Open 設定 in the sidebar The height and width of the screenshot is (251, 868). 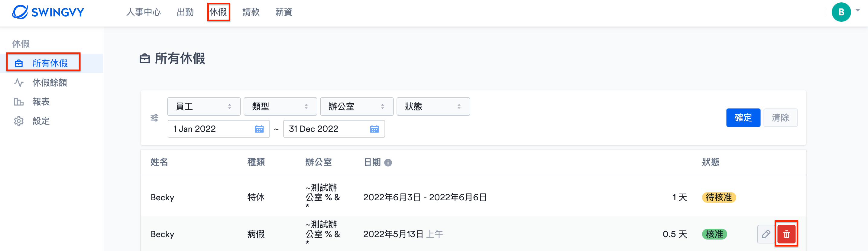(41, 121)
